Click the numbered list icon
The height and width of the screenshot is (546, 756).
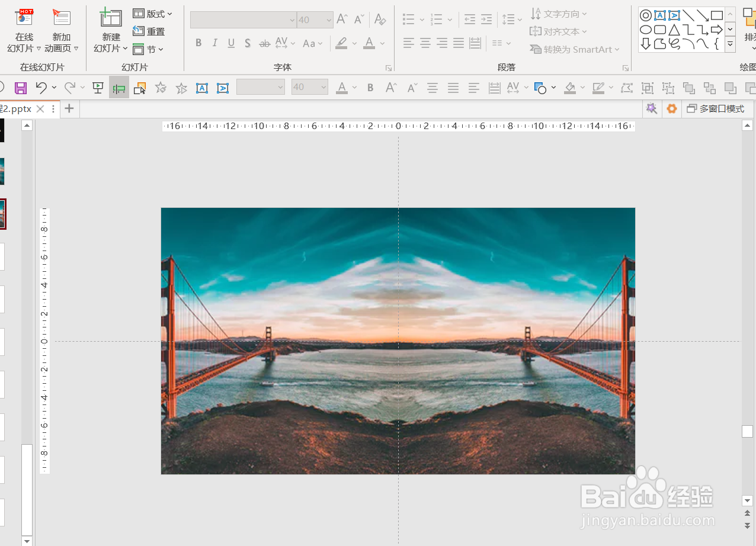tap(437, 20)
